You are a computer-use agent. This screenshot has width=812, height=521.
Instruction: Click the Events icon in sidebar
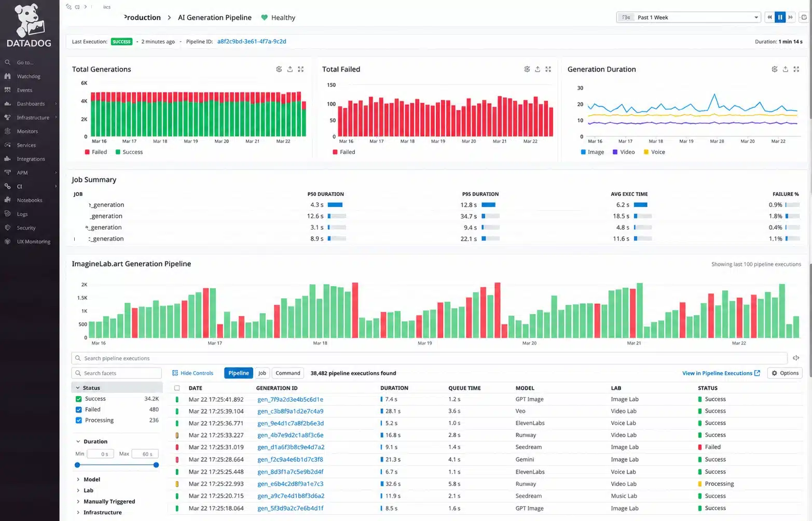point(7,90)
